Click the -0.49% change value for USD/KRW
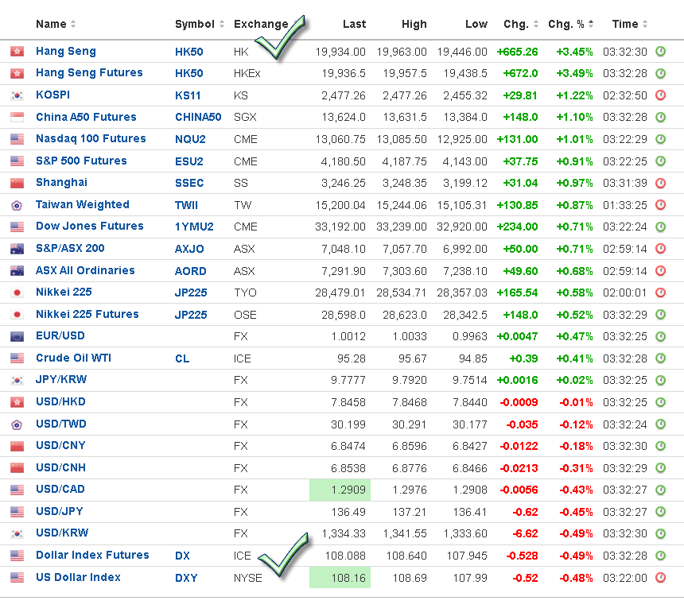Screen dimensions: 684x616 (576, 533)
